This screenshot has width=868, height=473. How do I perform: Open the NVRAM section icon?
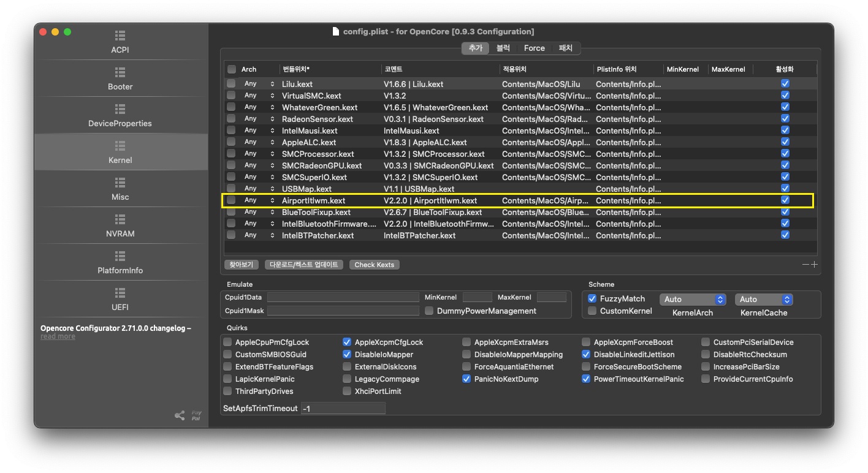[x=120, y=219]
